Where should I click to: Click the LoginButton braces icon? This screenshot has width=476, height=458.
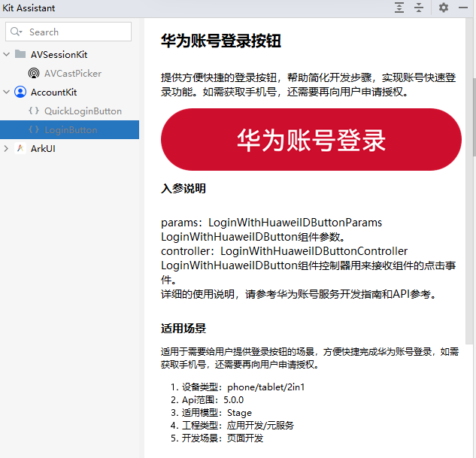click(x=34, y=129)
